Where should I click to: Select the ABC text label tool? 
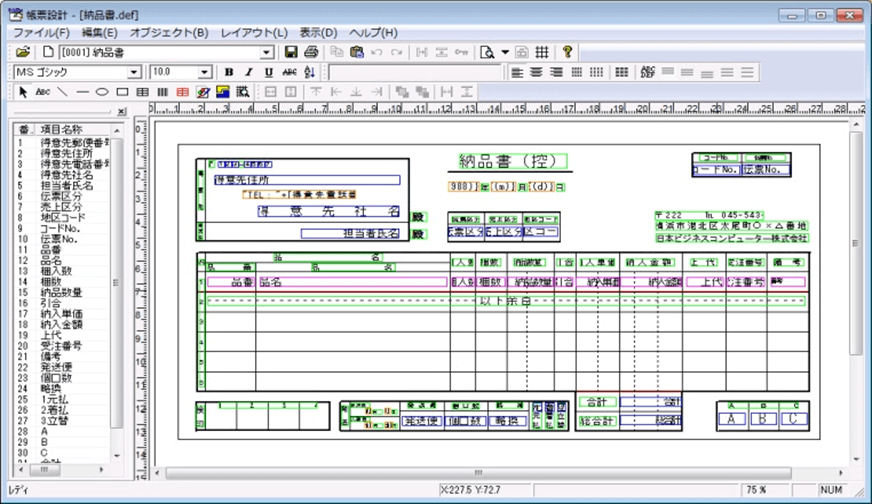43,92
